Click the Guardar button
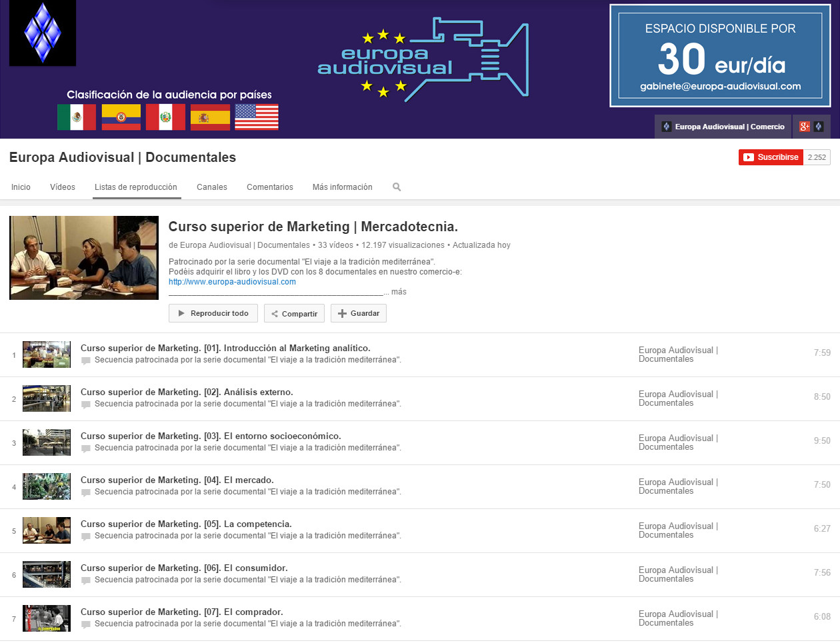Image resolution: width=840 pixels, height=643 pixels. (359, 313)
